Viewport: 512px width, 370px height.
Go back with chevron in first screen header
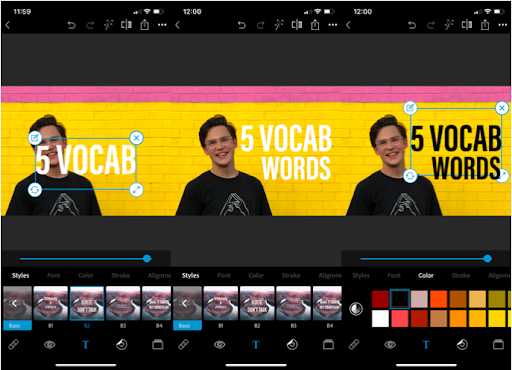tap(8, 25)
